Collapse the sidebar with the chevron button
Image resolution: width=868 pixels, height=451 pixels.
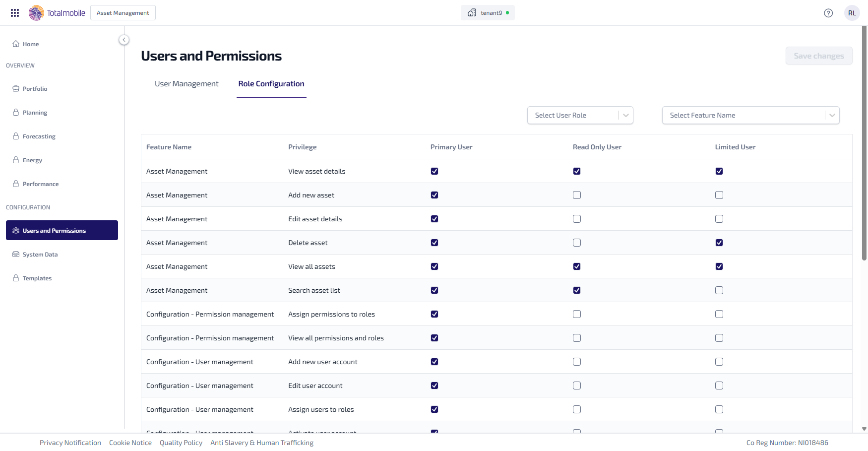click(x=124, y=40)
